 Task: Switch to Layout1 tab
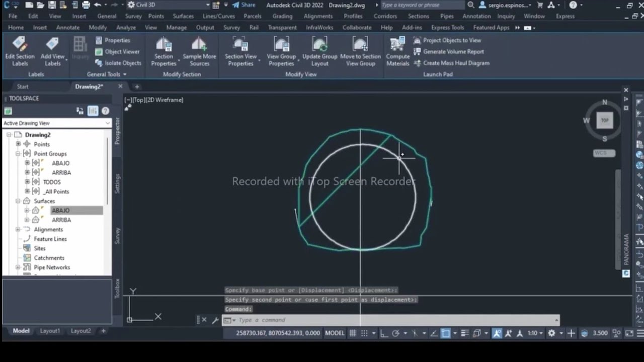[50, 331]
